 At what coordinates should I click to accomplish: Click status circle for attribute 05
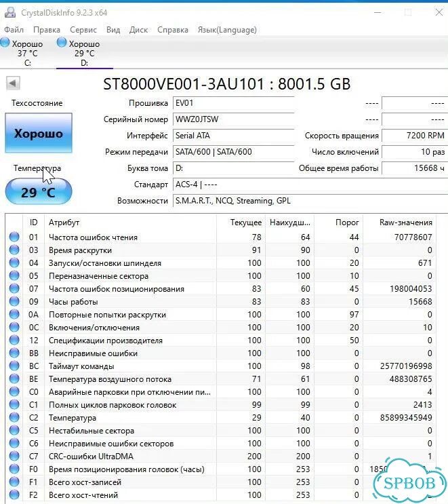(x=14, y=275)
